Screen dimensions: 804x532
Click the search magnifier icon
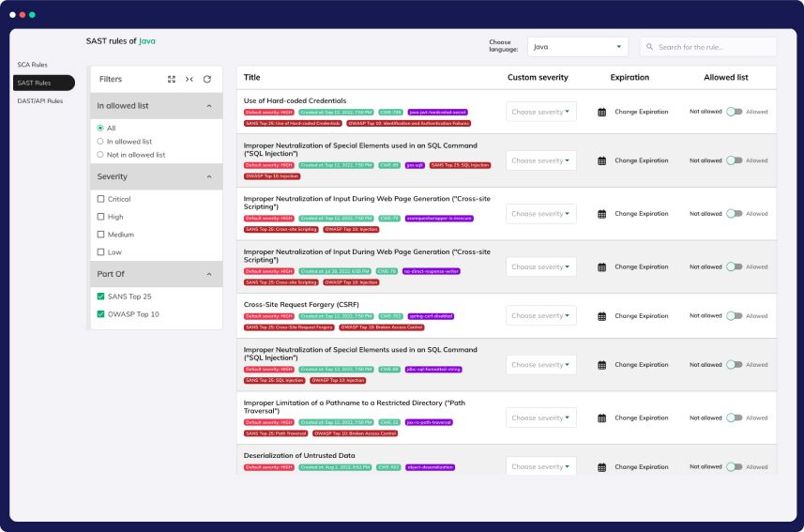[649, 47]
